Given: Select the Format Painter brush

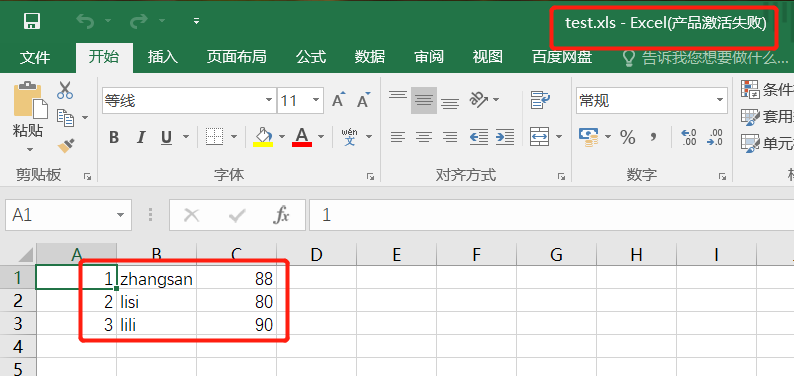Looking at the screenshot, I should pos(66,145).
